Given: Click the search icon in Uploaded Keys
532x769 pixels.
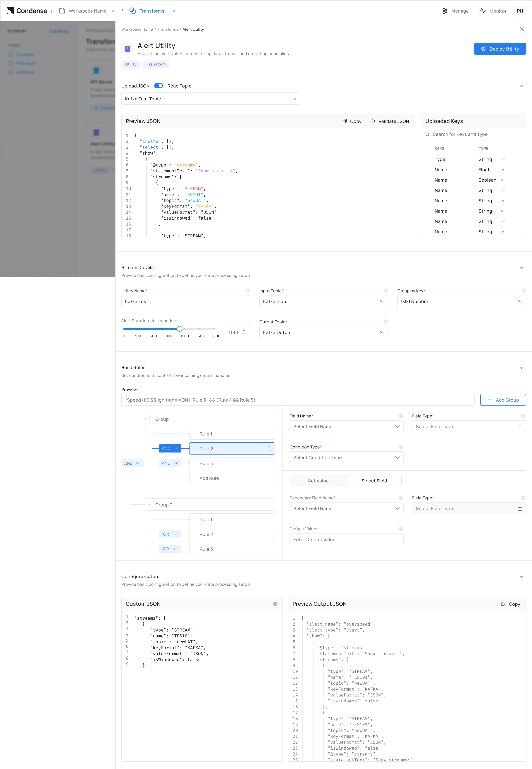Looking at the screenshot, I should [427, 134].
